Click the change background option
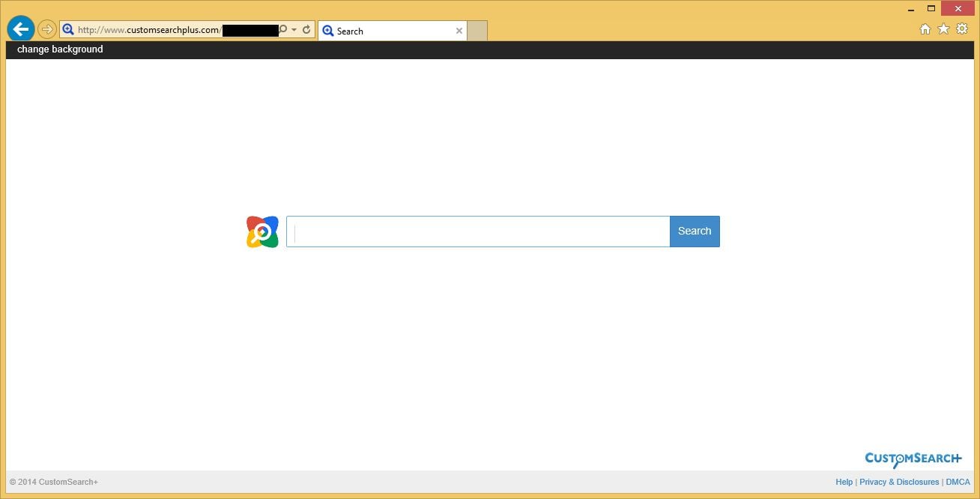This screenshot has height=499, width=980. click(x=59, y=49)
